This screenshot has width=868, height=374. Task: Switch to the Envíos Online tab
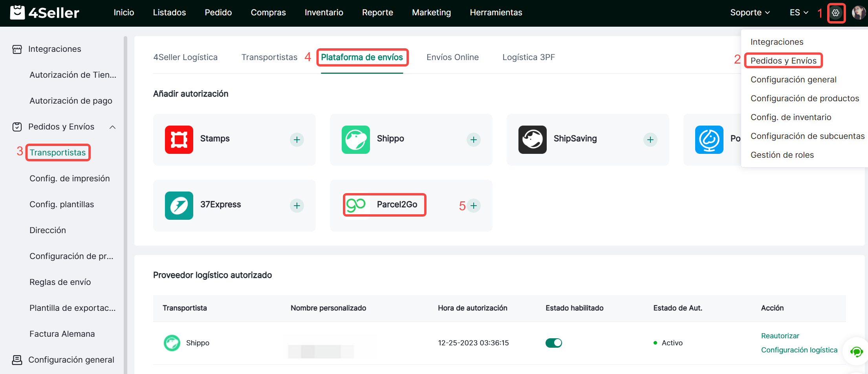coord(452,57)
